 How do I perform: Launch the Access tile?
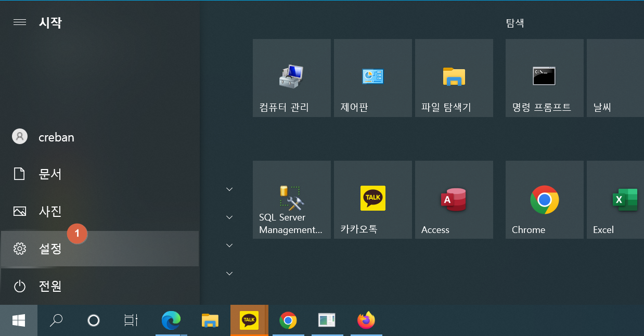tap(454, 200)
